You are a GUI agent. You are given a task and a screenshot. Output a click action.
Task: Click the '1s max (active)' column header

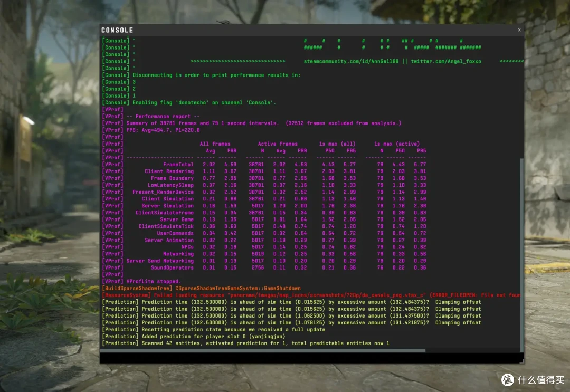(x=396, y=144)
